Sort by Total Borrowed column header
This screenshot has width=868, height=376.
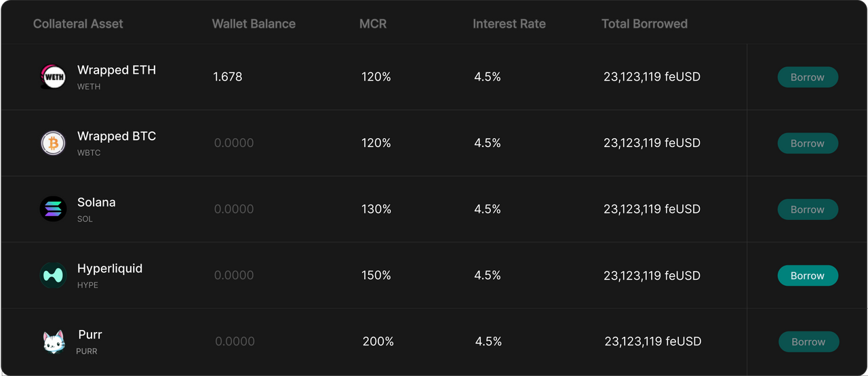[x=644, y=24]
